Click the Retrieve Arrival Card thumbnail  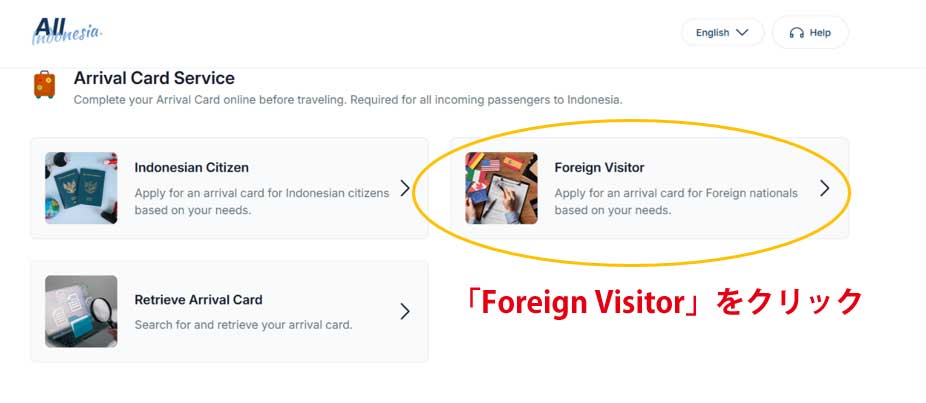[x=81, y=311]
